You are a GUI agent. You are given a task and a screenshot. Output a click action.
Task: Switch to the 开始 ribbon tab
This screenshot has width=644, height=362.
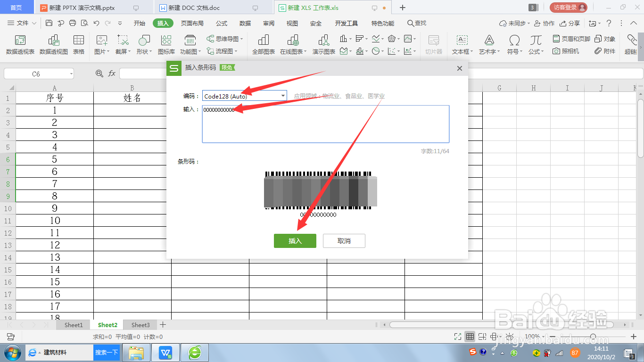coord(140,23)
